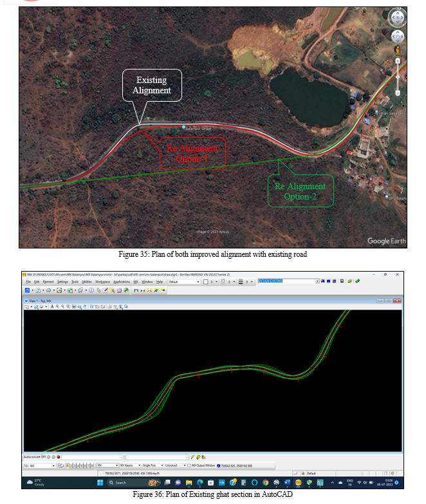Open the weather widget showing 27°C Cloudy
The height and width of the screenshot is (504, 426).
point(35,483)
